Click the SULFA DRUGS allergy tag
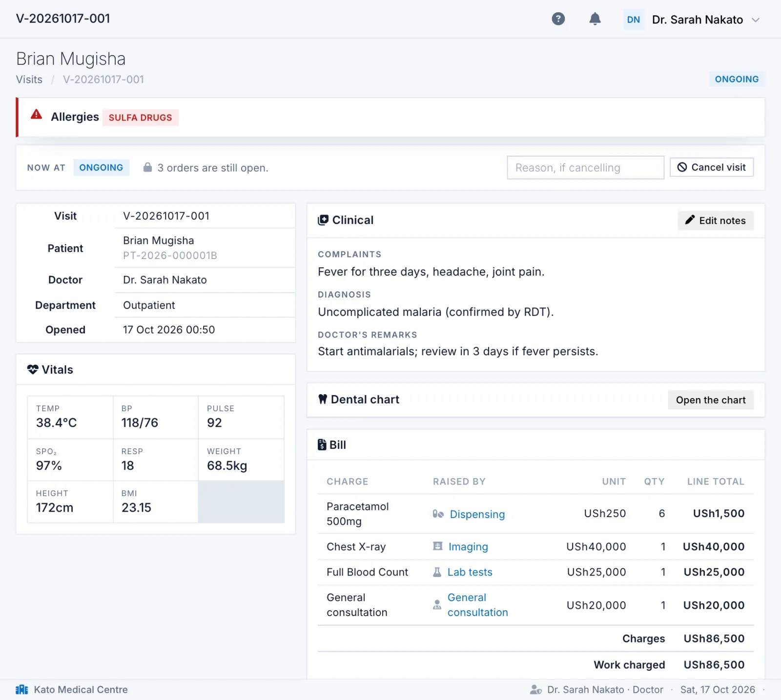 pos(140,118)
